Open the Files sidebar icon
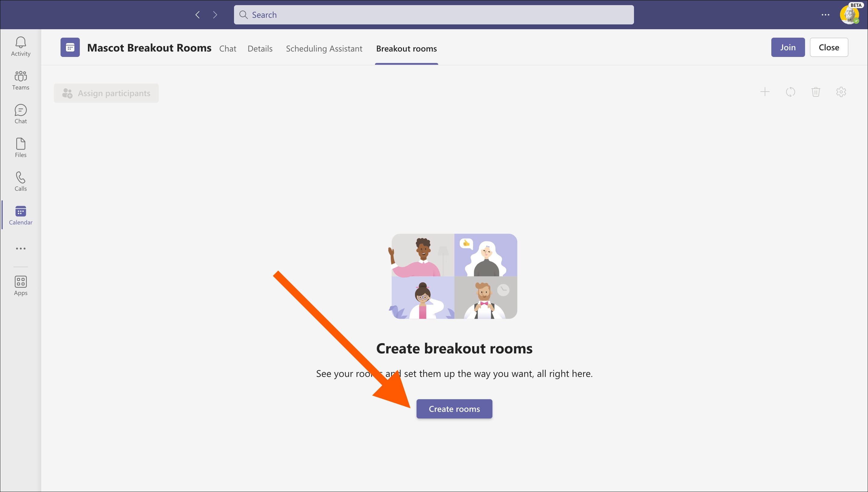The width and height of the screenshot is (868, 492). coord(20,148)
